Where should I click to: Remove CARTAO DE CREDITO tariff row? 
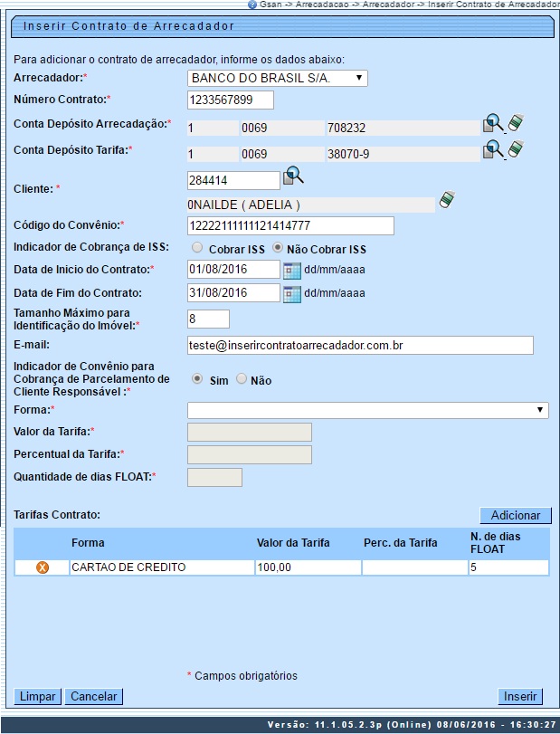pyautogui.click(x=42, y=567)
